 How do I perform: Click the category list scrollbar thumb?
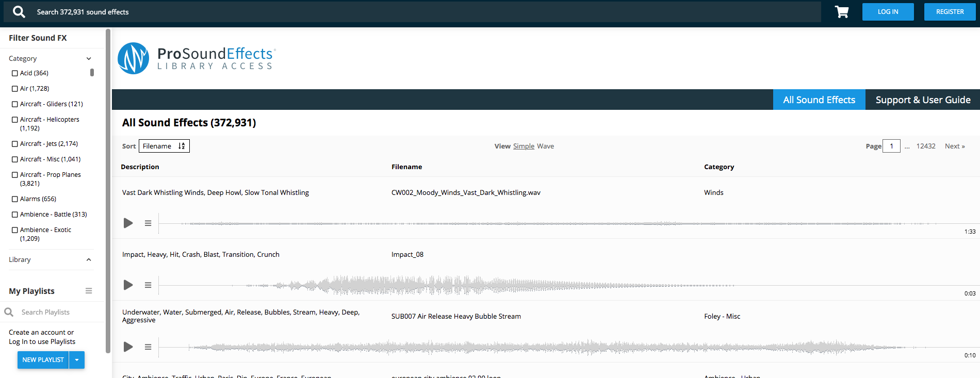pyautogui.click(x=92, y=73)
